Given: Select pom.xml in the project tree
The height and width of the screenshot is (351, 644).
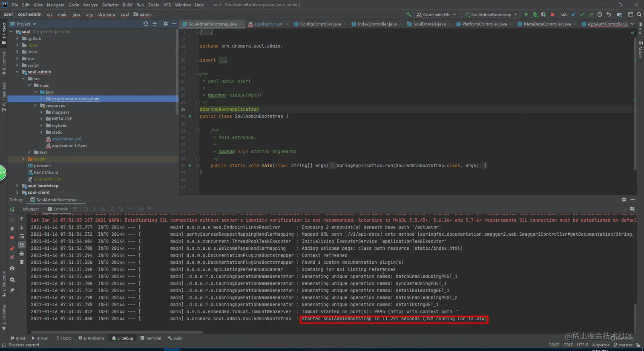Looking at the screenshot, I should [42, 166].
